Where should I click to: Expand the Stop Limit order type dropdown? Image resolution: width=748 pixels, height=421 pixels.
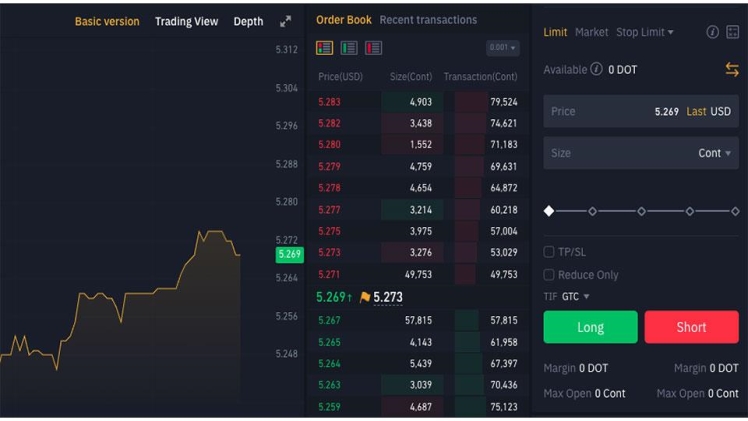[x=645, y=32]
